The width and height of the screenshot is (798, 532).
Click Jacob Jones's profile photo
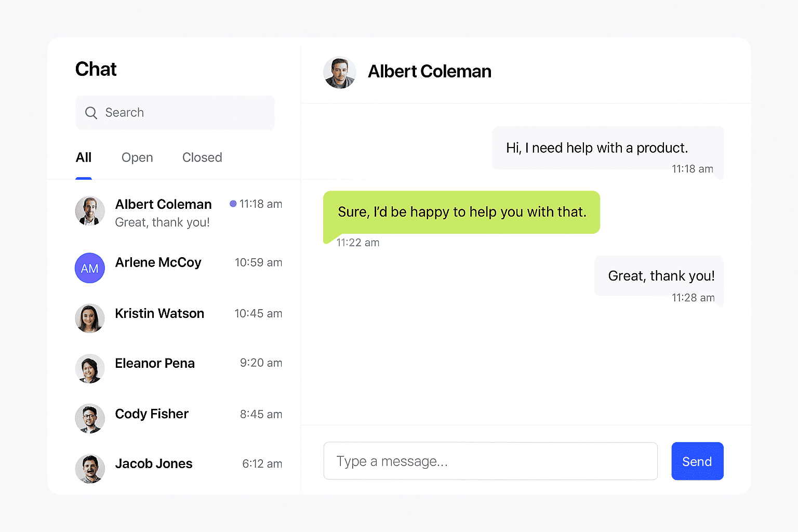pos(90,469)
